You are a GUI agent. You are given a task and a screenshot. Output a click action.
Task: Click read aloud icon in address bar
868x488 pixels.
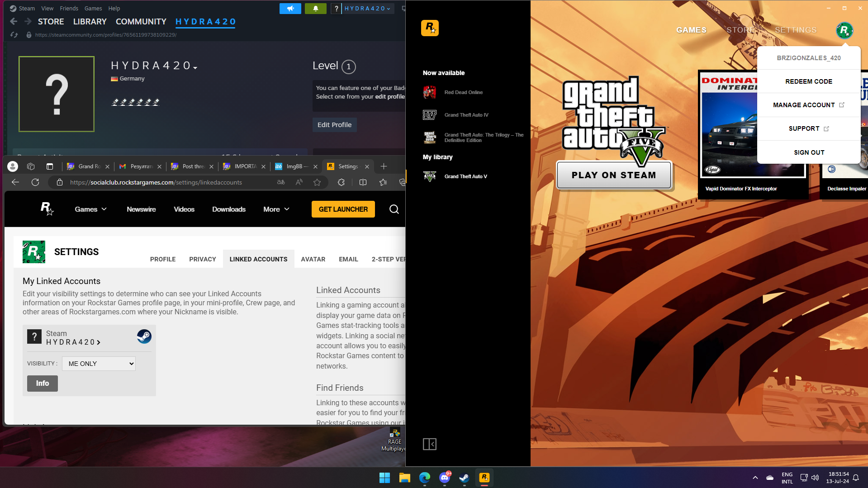299,182
